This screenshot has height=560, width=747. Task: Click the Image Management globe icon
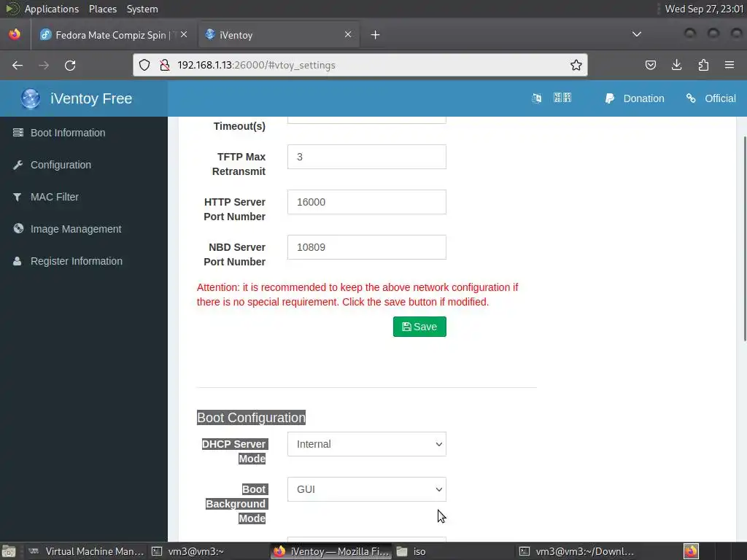tap(18, 228)
